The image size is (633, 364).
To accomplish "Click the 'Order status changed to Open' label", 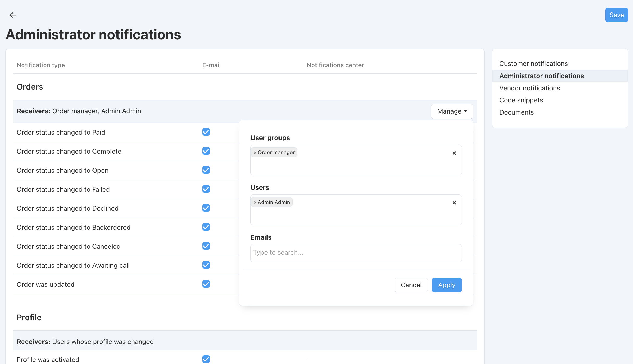I will 63,170.
